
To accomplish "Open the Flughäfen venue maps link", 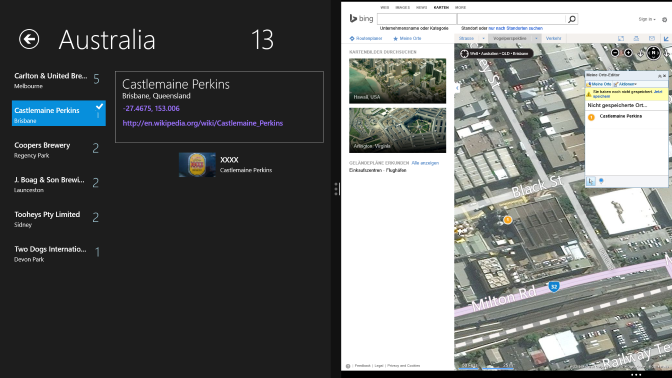I will 395,171.
